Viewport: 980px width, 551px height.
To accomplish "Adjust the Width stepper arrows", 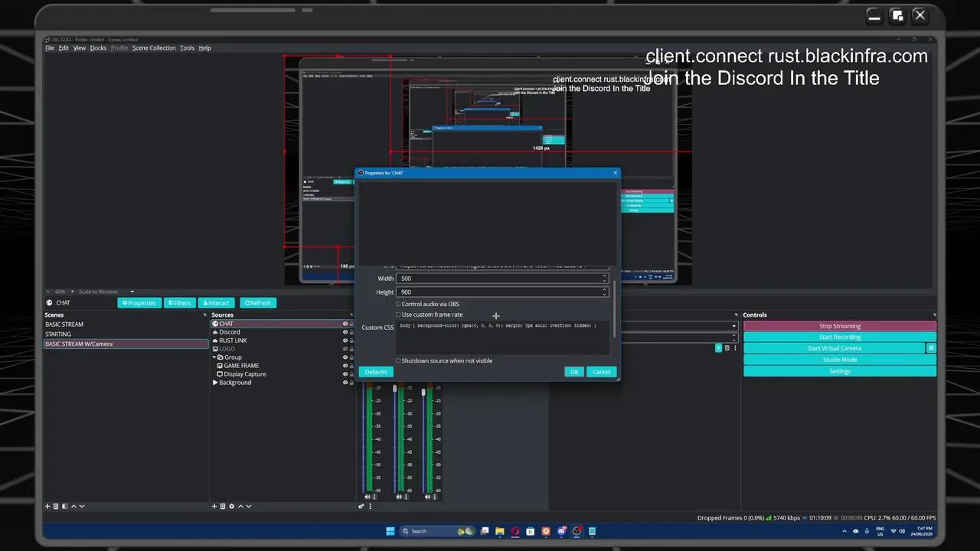I will pos(604,279).
